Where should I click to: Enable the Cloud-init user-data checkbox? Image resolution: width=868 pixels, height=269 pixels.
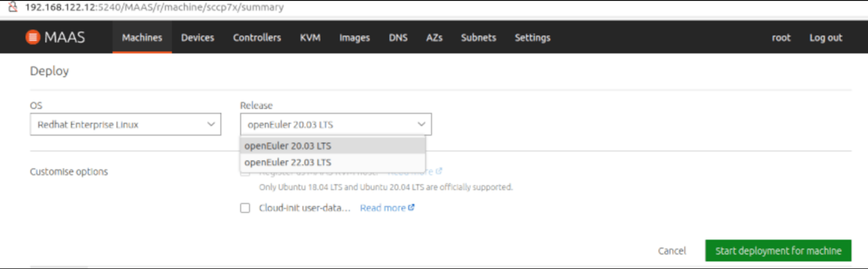[x=245, y=208]
